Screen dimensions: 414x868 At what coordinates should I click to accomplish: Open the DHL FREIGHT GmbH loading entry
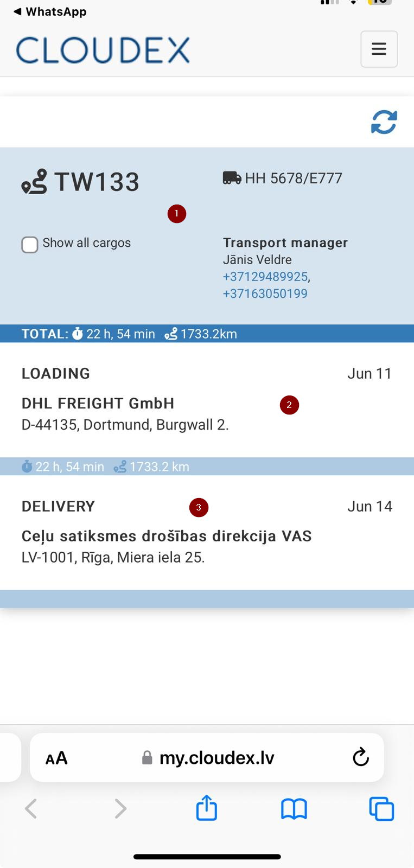pos(207,400)
